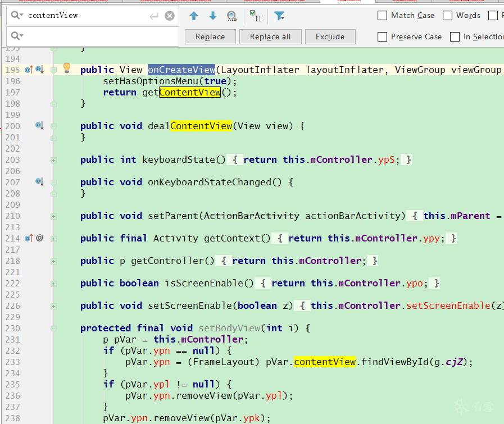Screen dimensions: 504x424
Task: Click the keyboardState method name
Action: click(x=178, y=159)
